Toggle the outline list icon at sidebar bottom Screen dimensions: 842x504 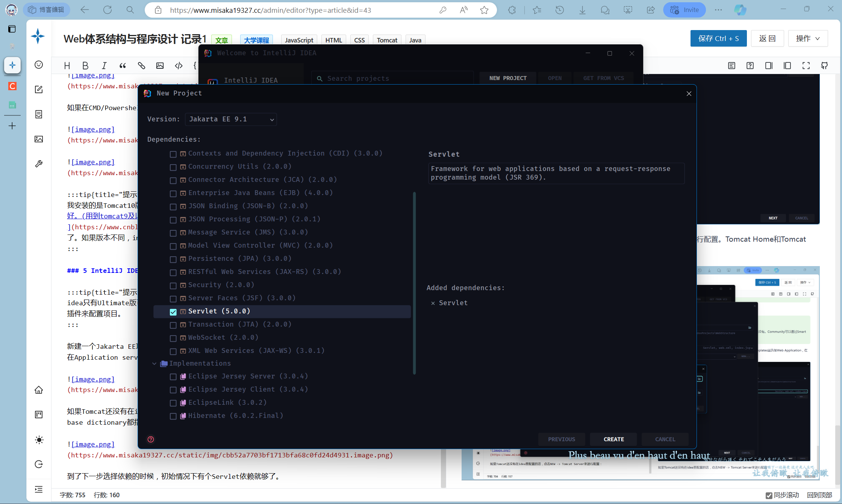(39, 489)
